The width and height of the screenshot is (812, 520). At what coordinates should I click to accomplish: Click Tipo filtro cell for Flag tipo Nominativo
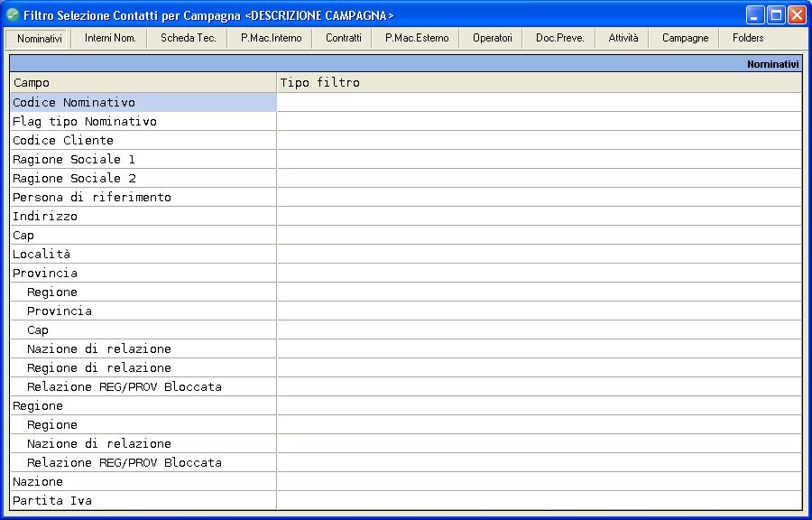[540, 122]
